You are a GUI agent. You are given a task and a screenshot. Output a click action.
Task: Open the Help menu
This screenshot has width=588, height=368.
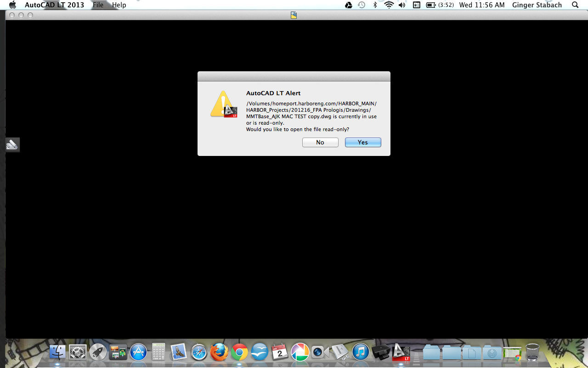[x=119, y=5]
